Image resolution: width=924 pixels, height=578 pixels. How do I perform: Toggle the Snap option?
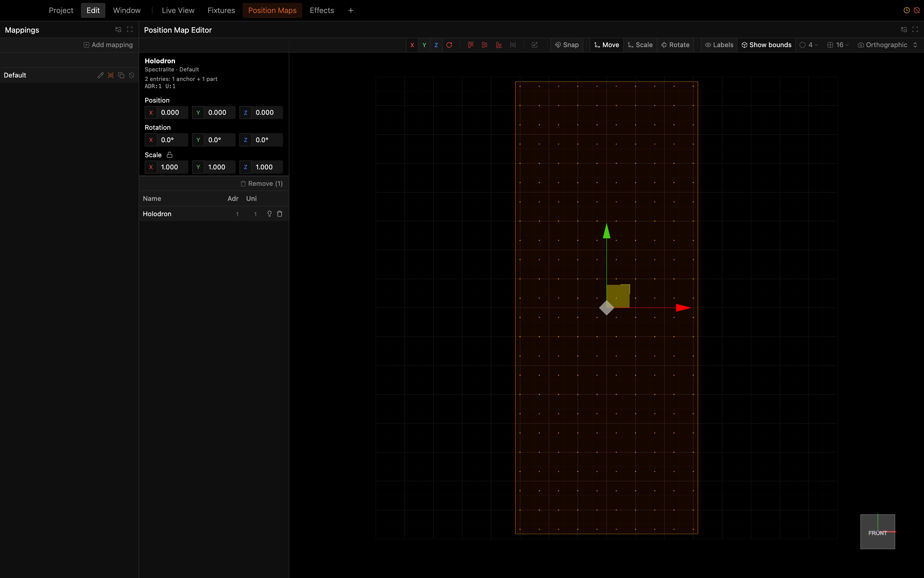coord(567,45)
